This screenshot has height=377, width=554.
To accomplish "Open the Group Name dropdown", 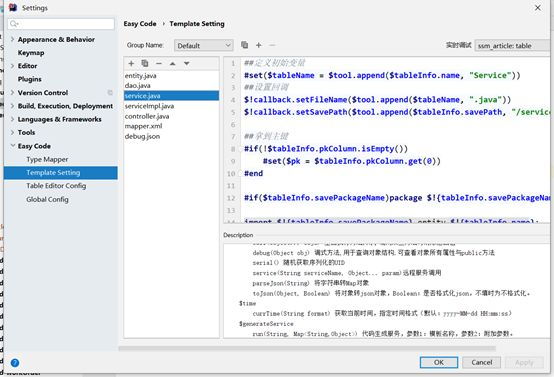I will pos(204,46).
